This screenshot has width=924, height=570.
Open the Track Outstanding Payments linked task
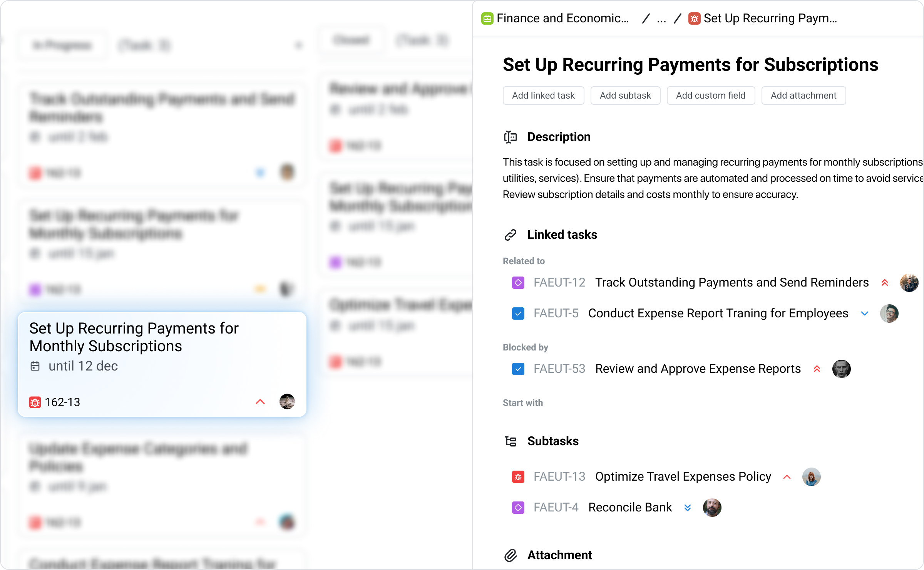pos(731,283)
